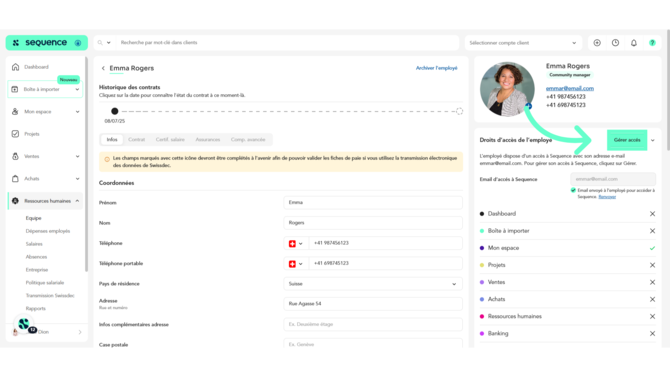Expand Boîte à importer menu chevron
The width and height of the screenshot is (670, 377).
tap(77, 90)
